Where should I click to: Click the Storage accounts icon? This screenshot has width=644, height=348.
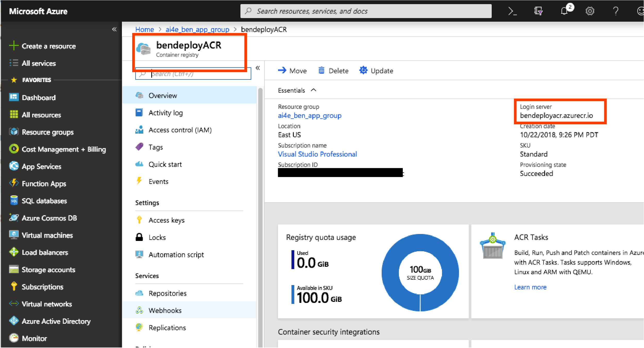click(x=14, y=269)
